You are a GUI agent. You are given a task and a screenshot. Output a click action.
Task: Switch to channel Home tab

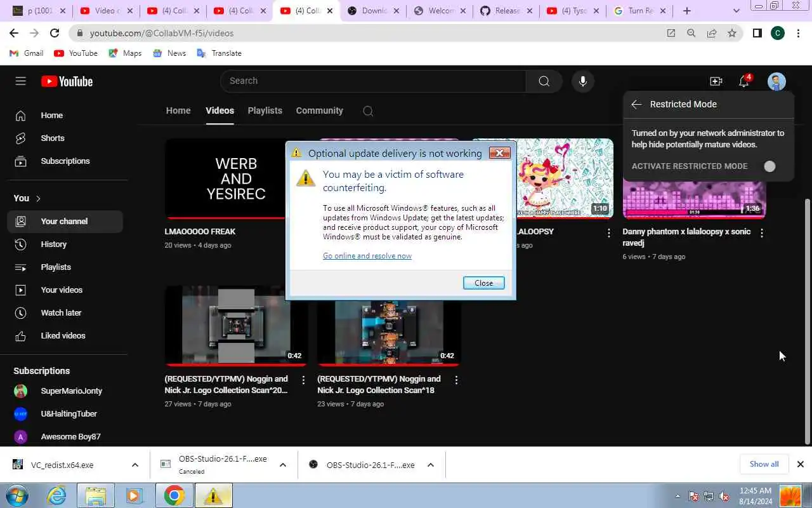coord(178,110)
